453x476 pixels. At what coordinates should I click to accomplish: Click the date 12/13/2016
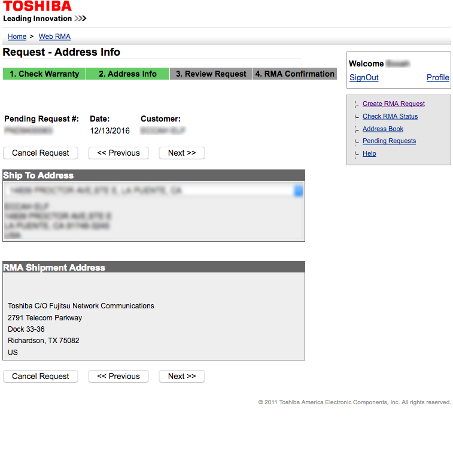110,131
